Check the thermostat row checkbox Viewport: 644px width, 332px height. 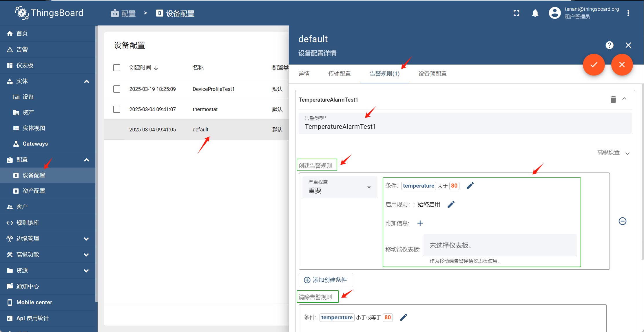(117, 109)
